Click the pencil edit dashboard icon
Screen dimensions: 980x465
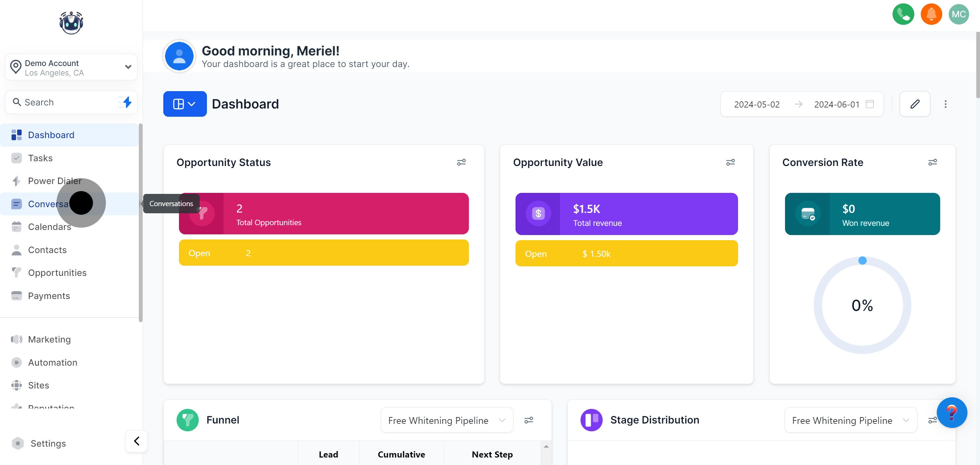[914, 104]
